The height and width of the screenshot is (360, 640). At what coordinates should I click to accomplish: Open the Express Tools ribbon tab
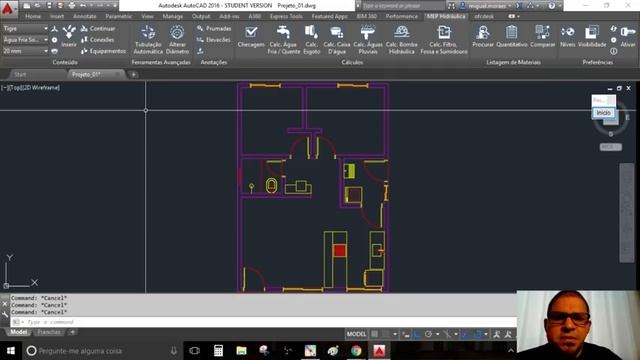pyautogui.click(x=286, y=16)
